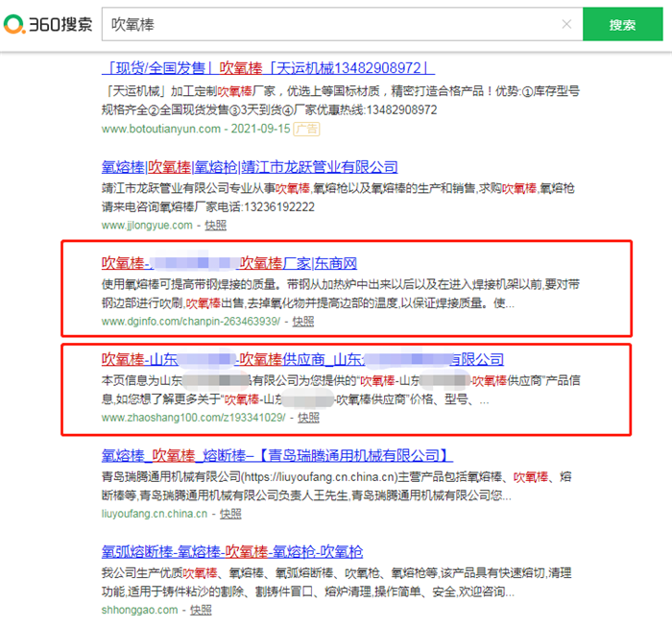
Task: Click the www.jjlongyue.com URL
Action: (147, 225)
